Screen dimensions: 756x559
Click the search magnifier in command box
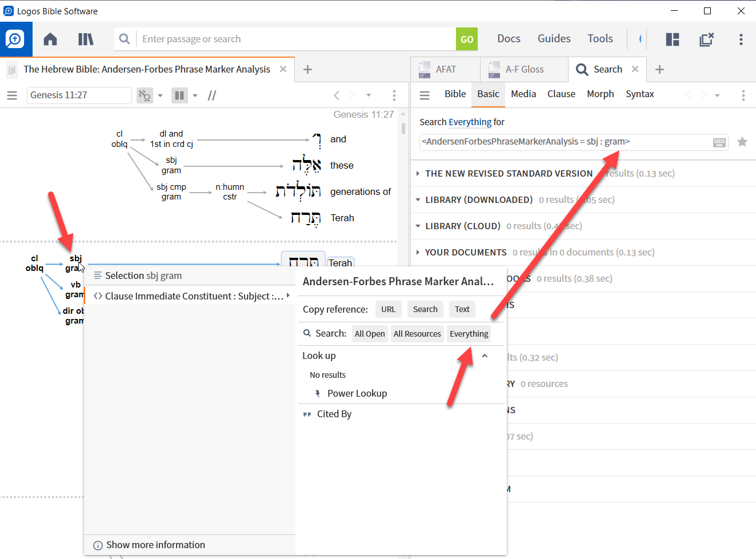[x=124, y=39]
